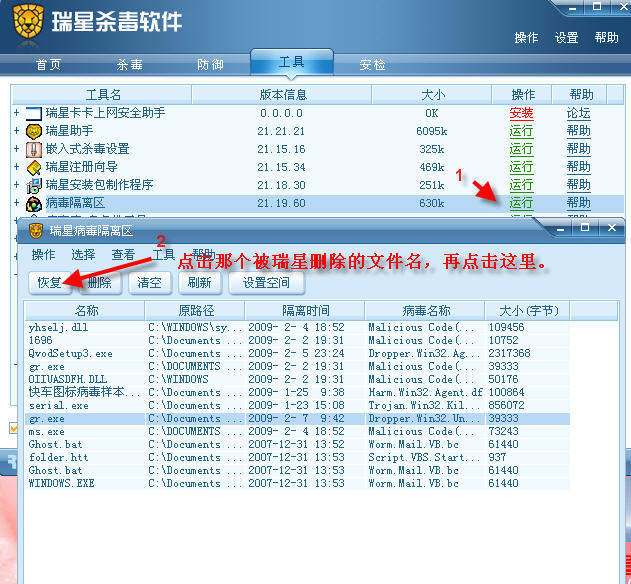Click the 瑞星卡卡上网安全助手 tool icon
Screen dimensions: 631x584
34,113
